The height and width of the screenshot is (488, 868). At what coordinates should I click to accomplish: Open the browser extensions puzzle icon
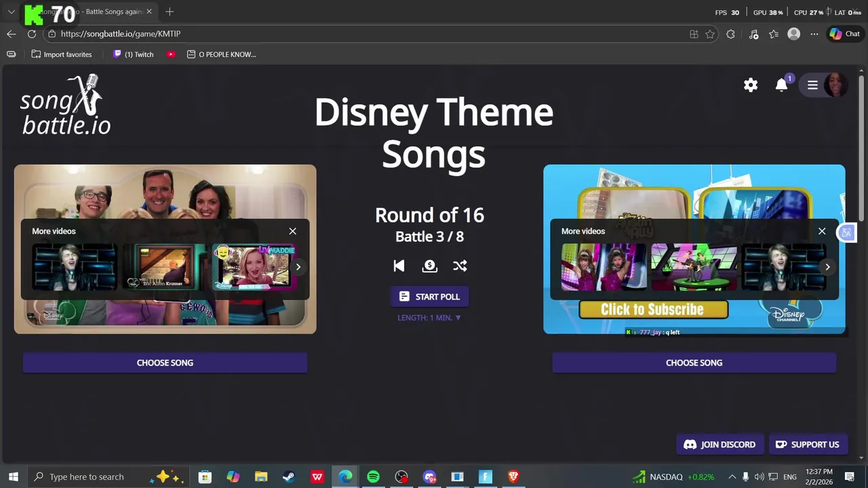730,34
